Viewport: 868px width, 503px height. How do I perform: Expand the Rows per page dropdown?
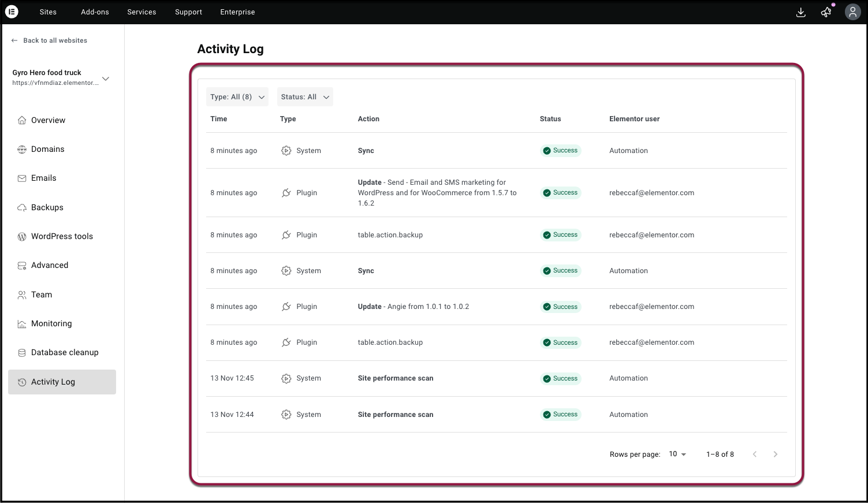point(677,454)
